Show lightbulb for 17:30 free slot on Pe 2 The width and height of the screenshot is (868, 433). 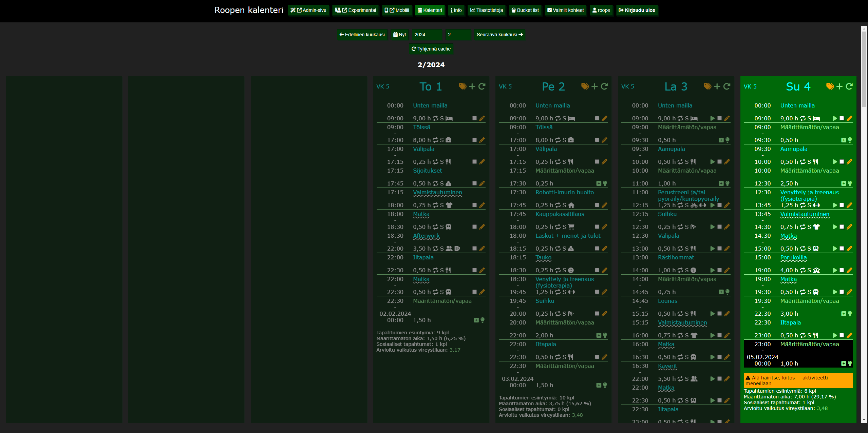tap(605, 183)
